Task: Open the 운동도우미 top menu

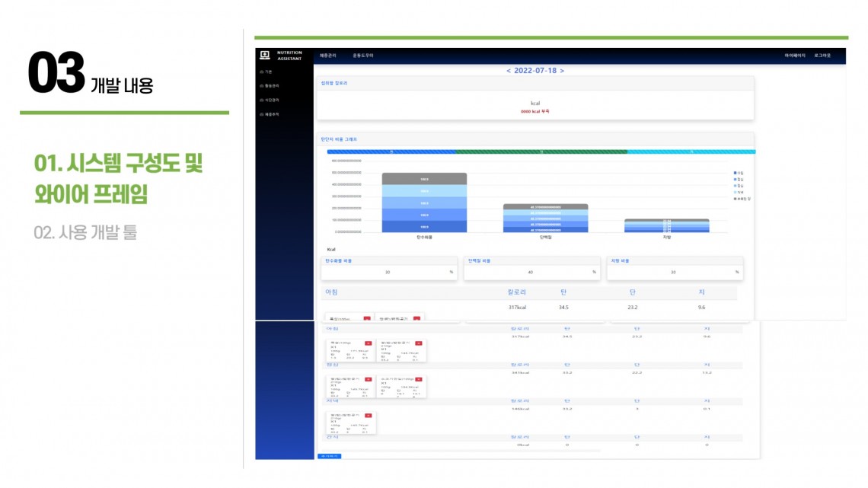Action: click(x=363, y=56)
